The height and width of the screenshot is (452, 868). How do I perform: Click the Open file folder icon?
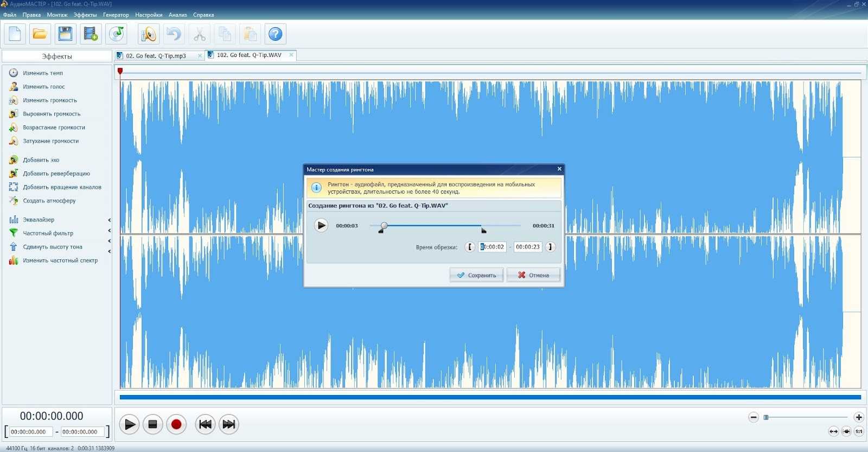coord(40,34)
